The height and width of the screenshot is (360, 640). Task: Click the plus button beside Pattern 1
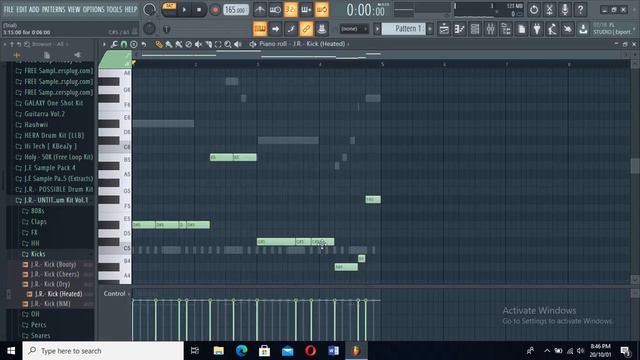coord(430,29)
